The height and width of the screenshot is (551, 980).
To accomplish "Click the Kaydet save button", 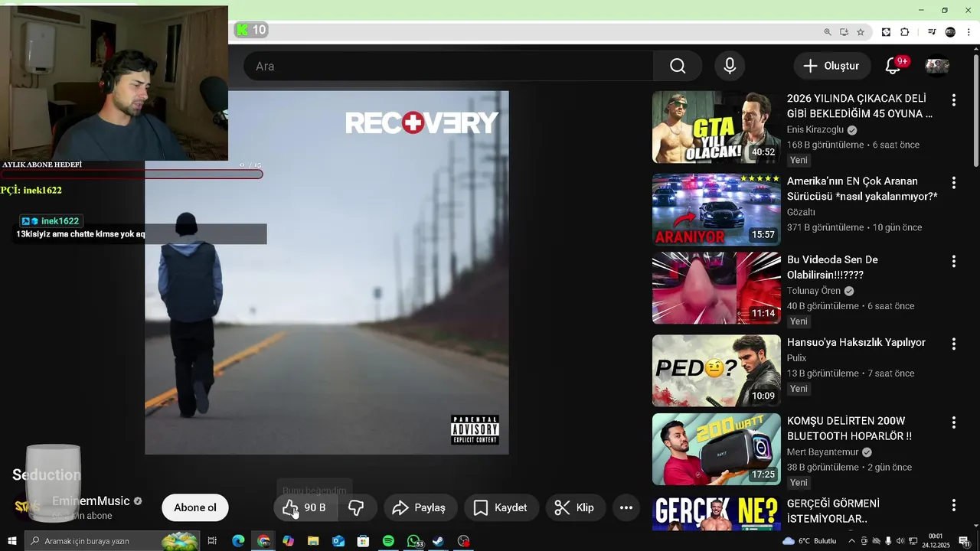I will click(500, 507).
